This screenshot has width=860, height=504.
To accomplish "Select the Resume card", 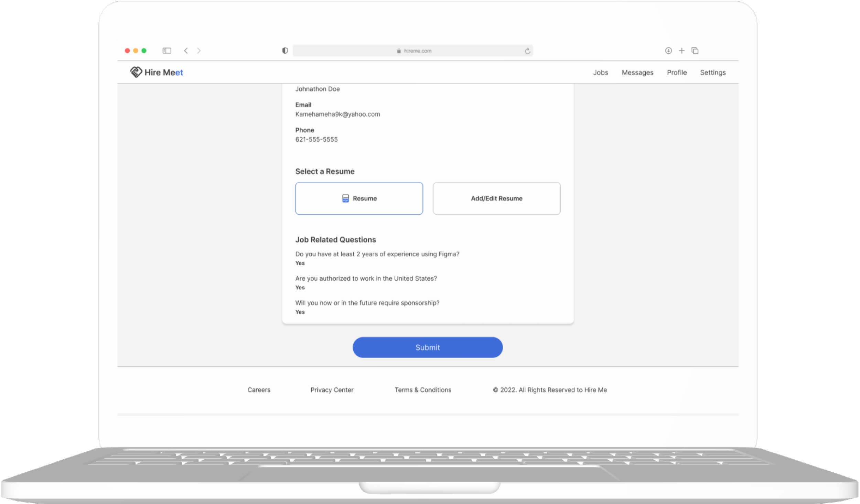I will pyautogui.click(x=359, y=198).
